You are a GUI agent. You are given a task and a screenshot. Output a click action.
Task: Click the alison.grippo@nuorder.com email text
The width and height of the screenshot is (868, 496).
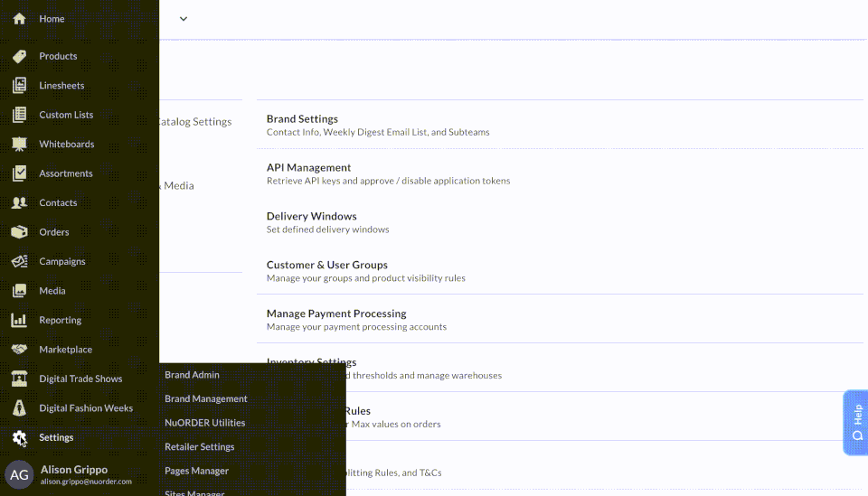click(x=86, y=482)
